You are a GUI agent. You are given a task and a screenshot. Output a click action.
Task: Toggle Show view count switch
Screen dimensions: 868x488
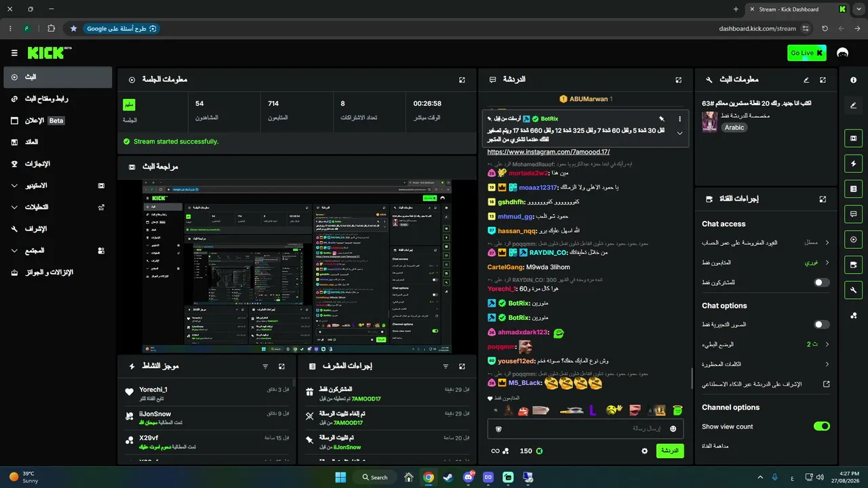click(821, 426)
